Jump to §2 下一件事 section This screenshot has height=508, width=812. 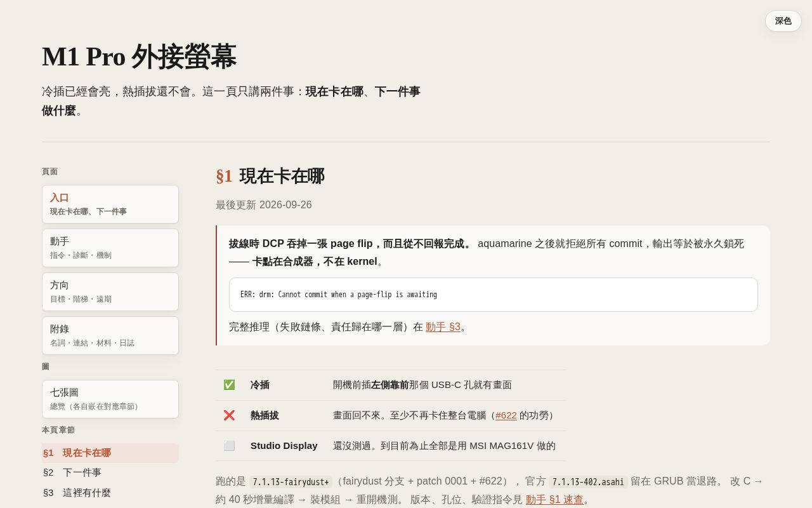click(110, 472)
